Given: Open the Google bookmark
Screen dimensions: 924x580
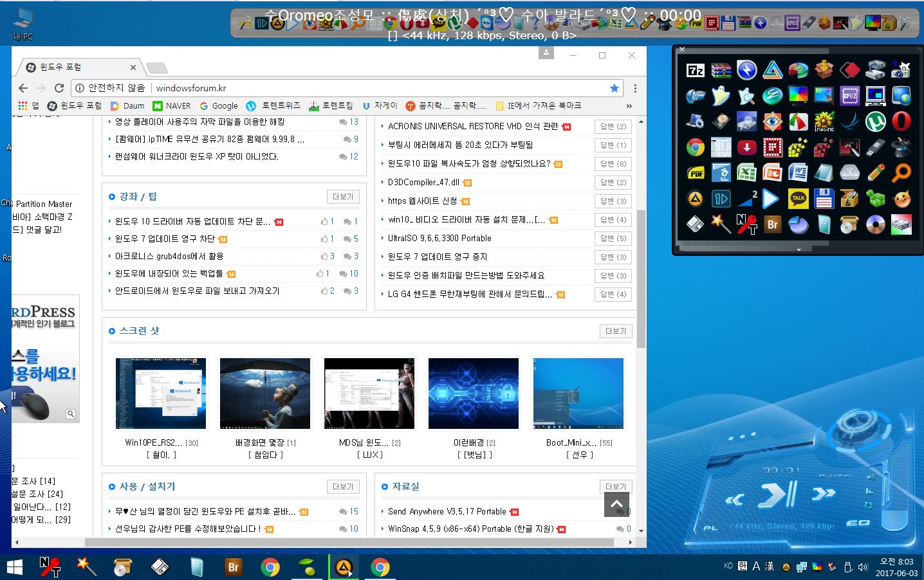Looking at the screenshot, I should click(x=219, y=106).
